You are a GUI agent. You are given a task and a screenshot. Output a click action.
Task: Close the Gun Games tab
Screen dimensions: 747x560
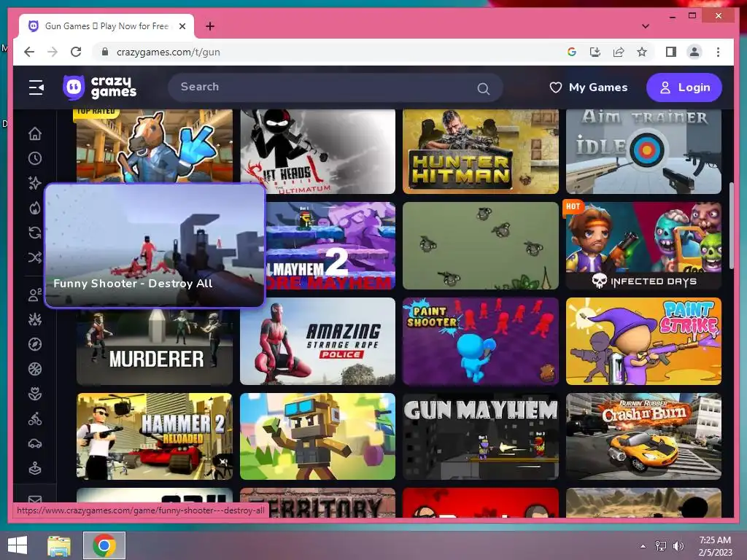tap(182, 26)
